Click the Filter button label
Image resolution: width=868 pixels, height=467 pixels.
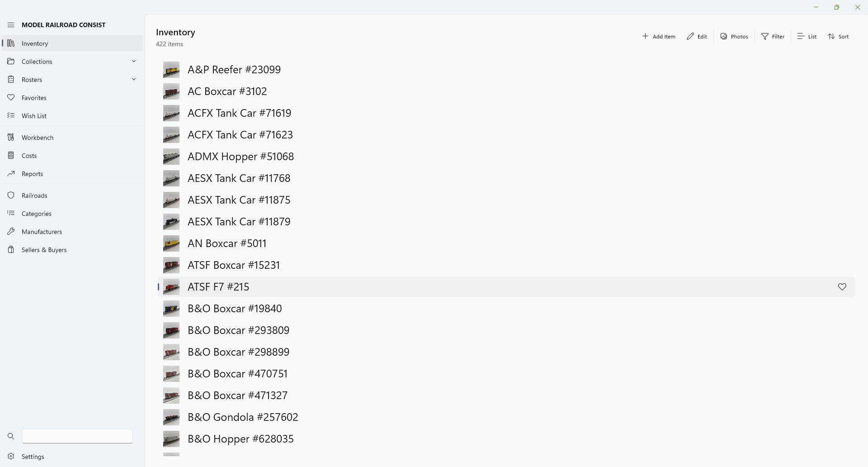pyautogui.click(x=778, y=37)
